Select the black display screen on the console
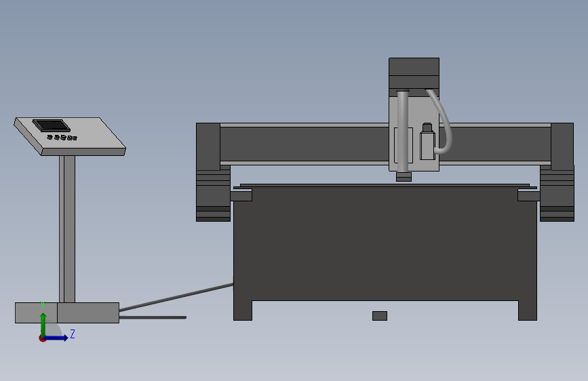The image size is (588, 381). click(x=52, y=125)
